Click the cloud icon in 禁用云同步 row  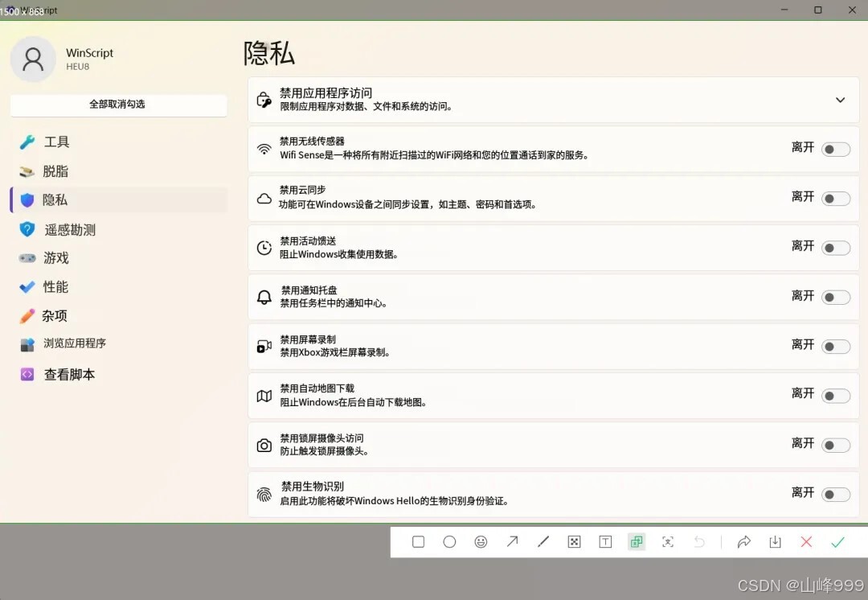(264, 199)
